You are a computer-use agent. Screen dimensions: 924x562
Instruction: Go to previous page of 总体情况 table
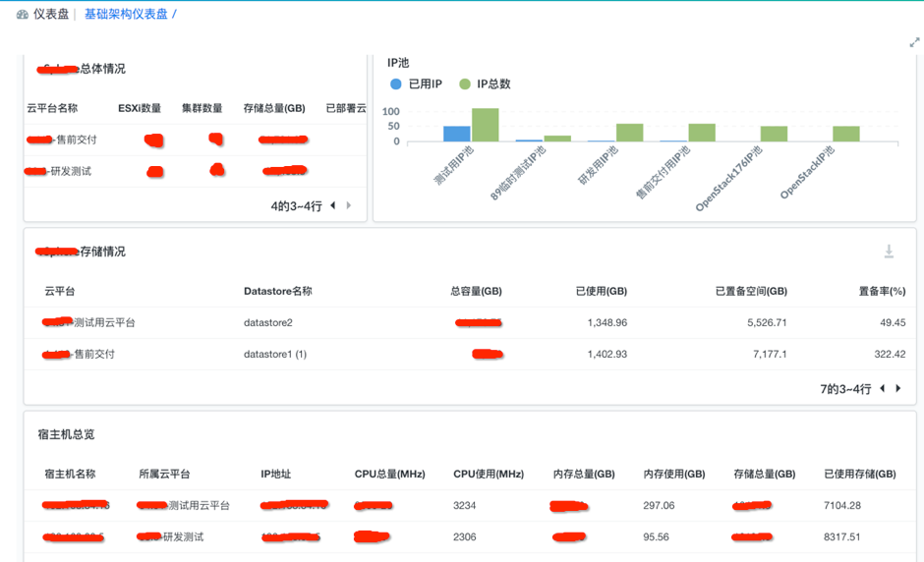(333, 205)
